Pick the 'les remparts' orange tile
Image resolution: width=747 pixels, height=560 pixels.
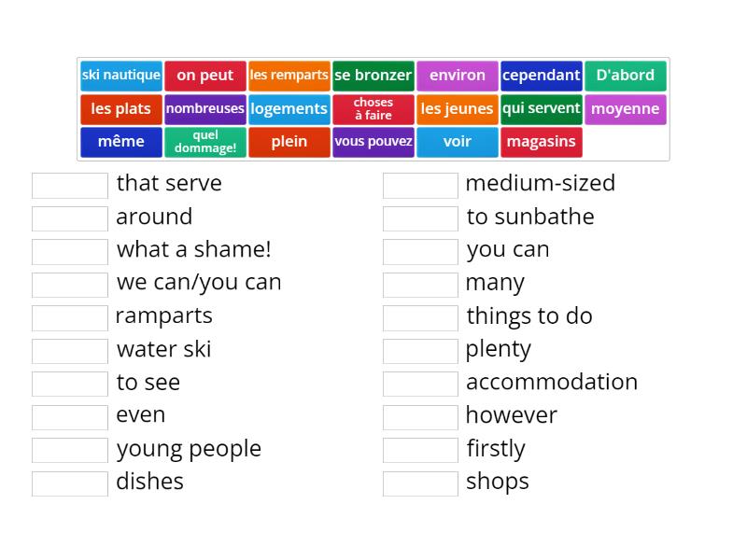pyautogui.click(x=289, y=76)
